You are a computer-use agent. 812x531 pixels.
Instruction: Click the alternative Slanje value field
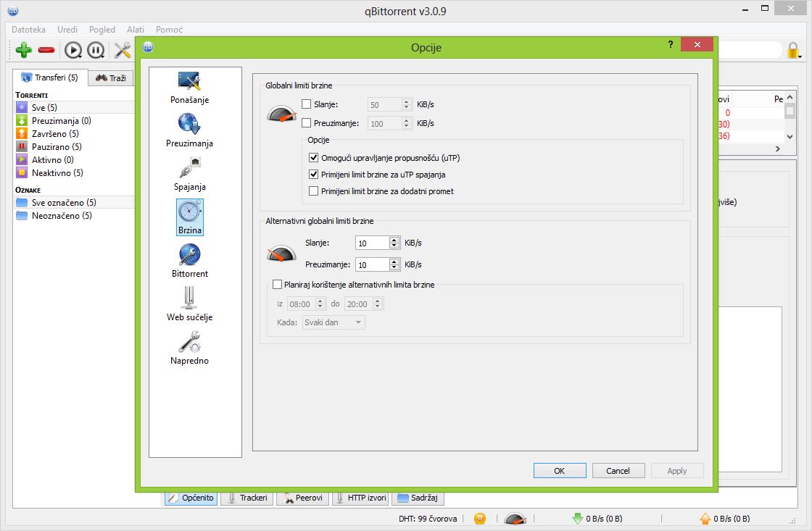tap(373, 243)
